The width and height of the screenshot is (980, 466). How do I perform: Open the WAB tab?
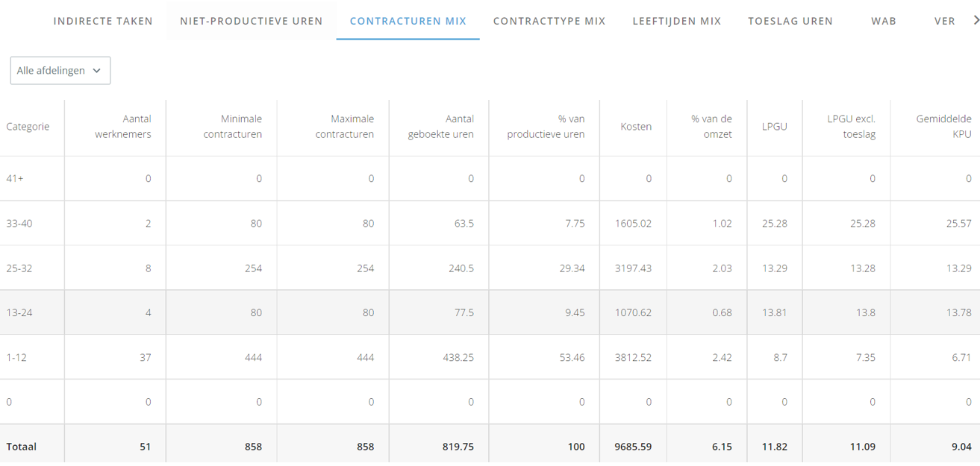click(884, 21)
